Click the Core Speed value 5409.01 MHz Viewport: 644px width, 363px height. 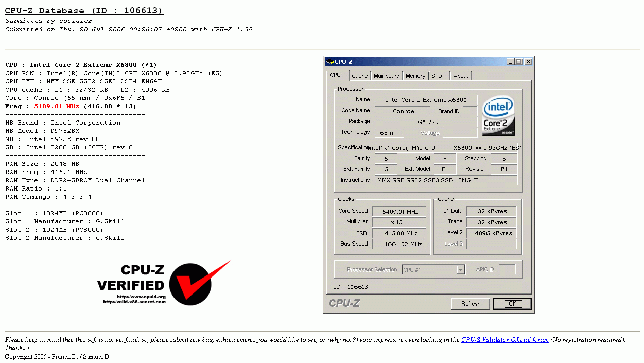(x=399, y=212)
